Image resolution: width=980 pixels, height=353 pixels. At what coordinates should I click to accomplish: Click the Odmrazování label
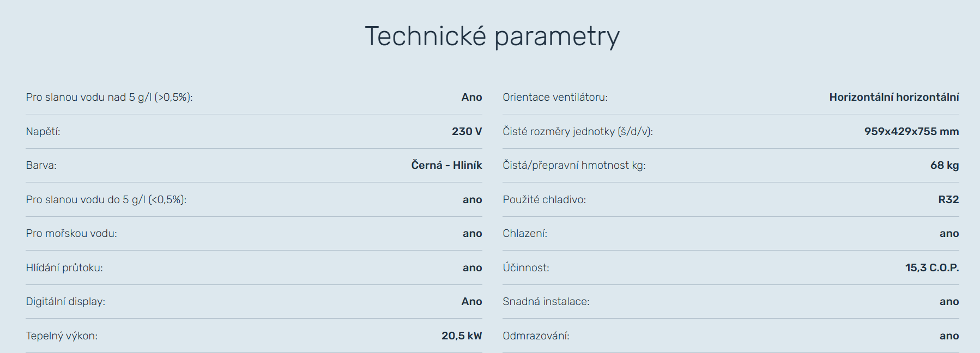pyautogui.click(x=536, y=336)
